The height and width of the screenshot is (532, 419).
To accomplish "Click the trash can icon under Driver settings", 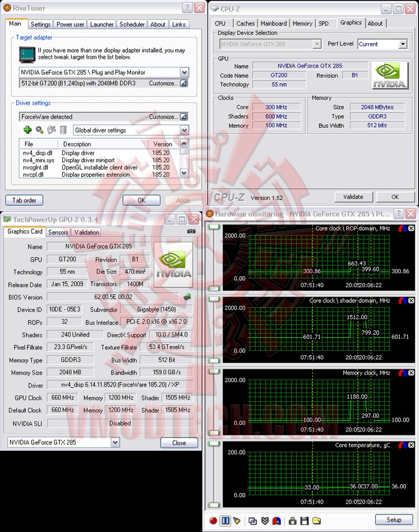I will coord(63,130).
